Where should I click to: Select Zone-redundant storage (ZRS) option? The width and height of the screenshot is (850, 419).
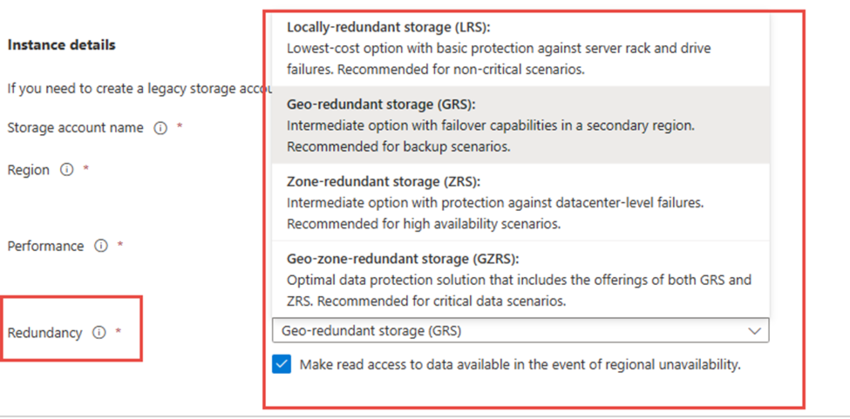[520, 202]
